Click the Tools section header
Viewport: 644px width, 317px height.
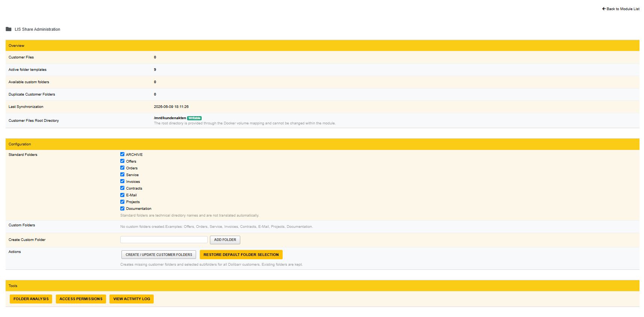322,286
